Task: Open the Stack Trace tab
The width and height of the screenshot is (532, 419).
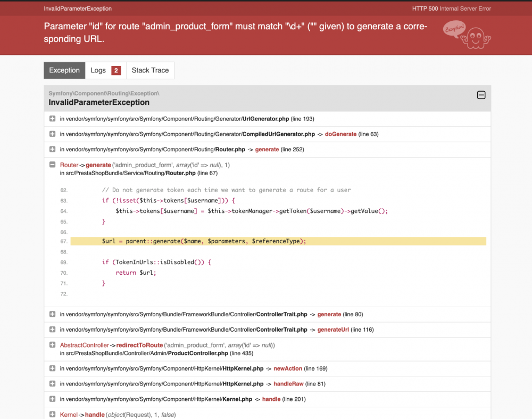Action: pos(150,70)
